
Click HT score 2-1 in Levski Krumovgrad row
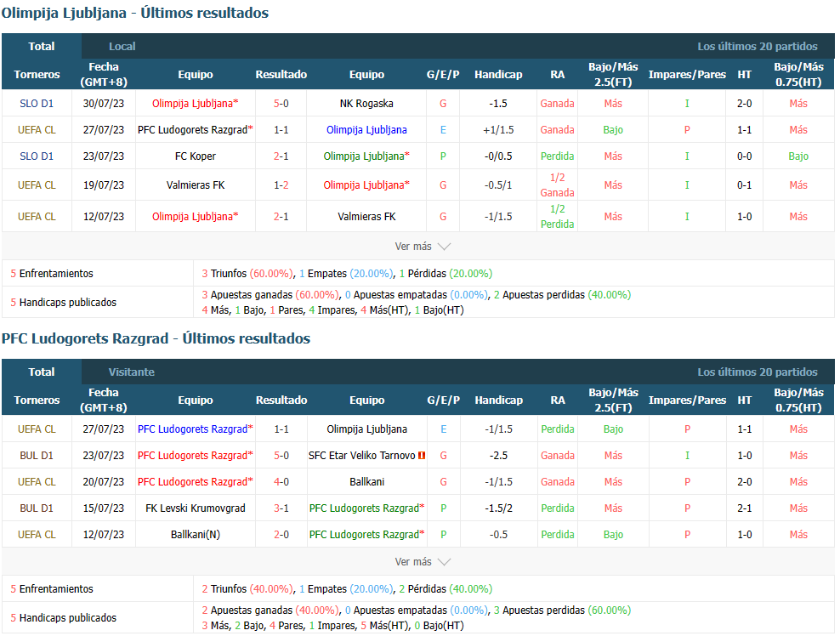click(744, 508)
